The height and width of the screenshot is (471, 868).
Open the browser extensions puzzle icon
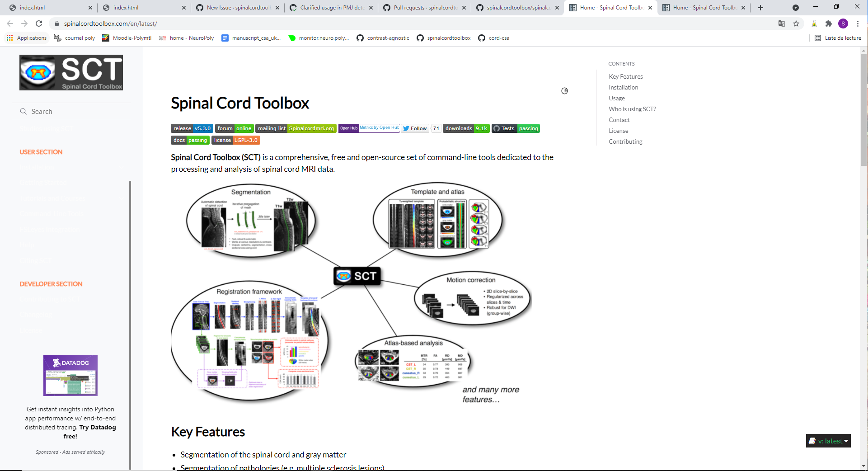click(x=829, y=24)
